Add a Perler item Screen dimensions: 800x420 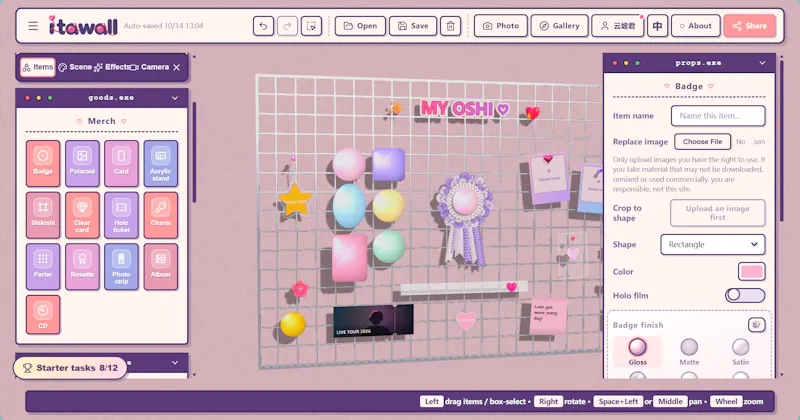point(43,266)
